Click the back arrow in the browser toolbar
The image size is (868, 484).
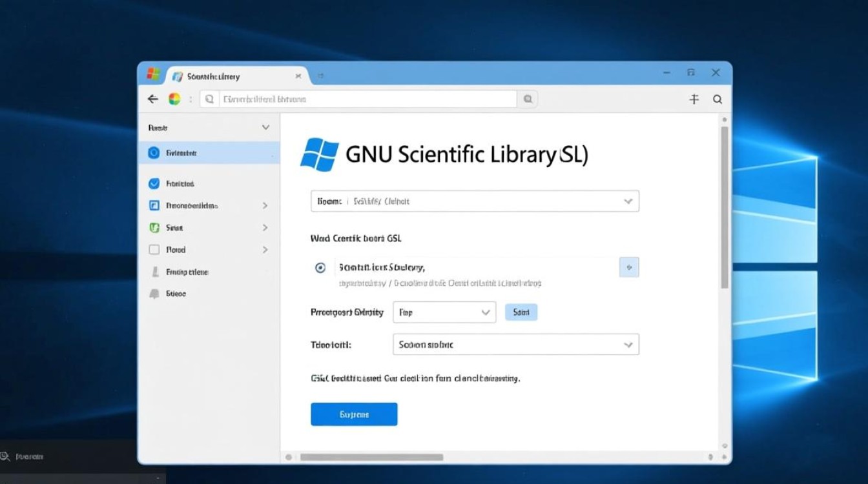[x=153, y=99]
